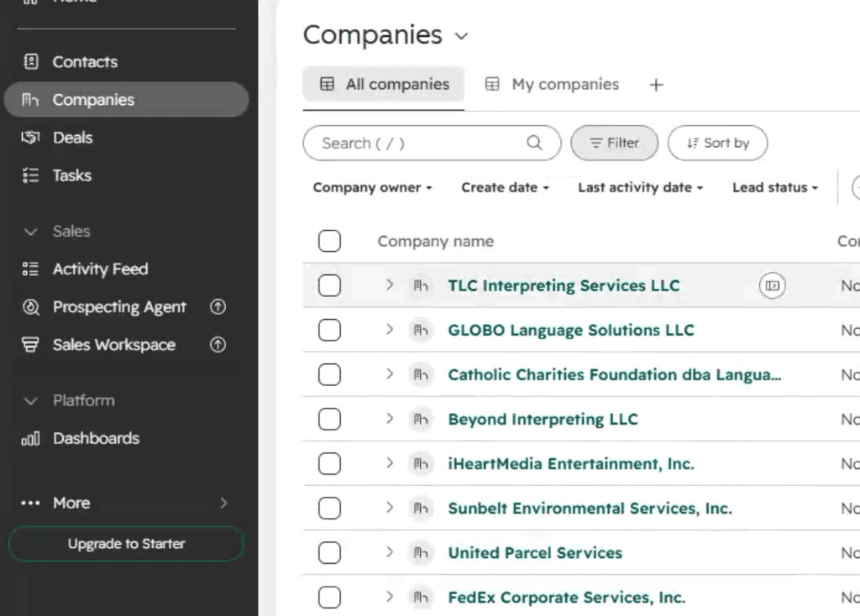
Task: Check the Sunbelt Environmental Services checkbox
Action: [329, 508]
